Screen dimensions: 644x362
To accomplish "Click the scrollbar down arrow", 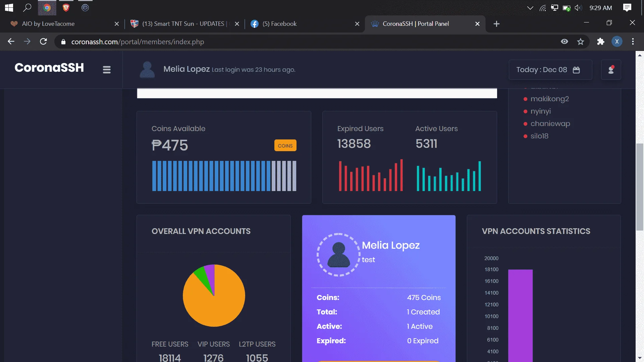I will [x=640, y=358].
